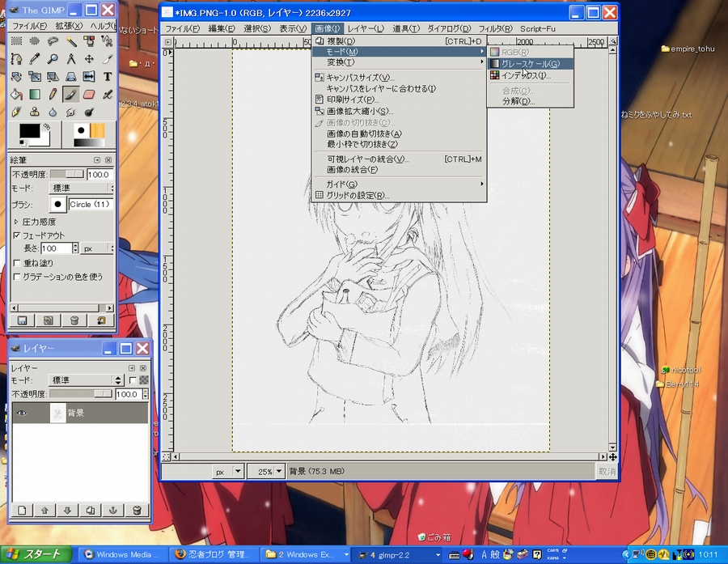Viewport: 728px width, 564px height.
Task: Pick the Eraser tool
Action: tap(89, 95)
